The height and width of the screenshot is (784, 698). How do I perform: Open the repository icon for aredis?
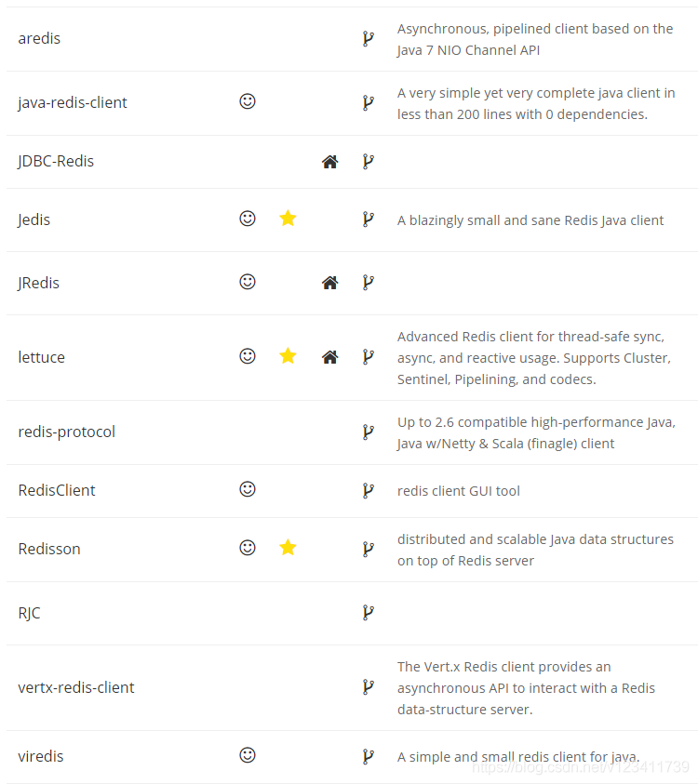(x=368, y=39)
